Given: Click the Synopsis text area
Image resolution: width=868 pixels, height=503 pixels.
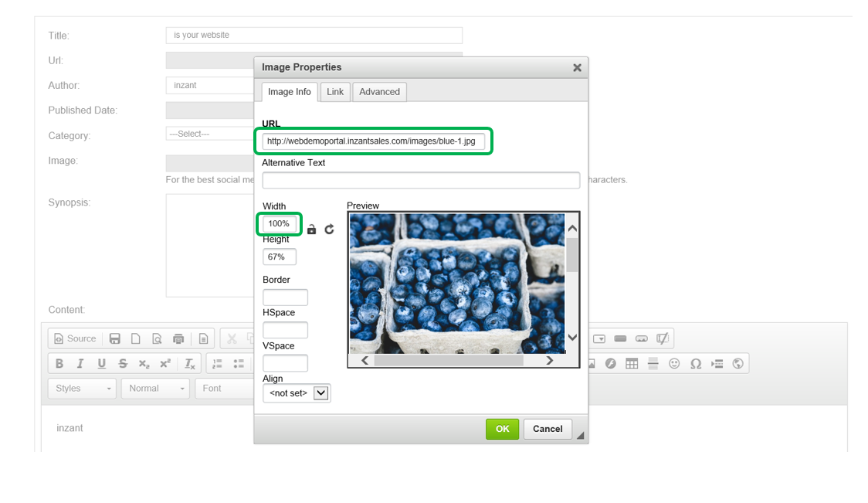Looking at the screenshot, I should [210, 246].
